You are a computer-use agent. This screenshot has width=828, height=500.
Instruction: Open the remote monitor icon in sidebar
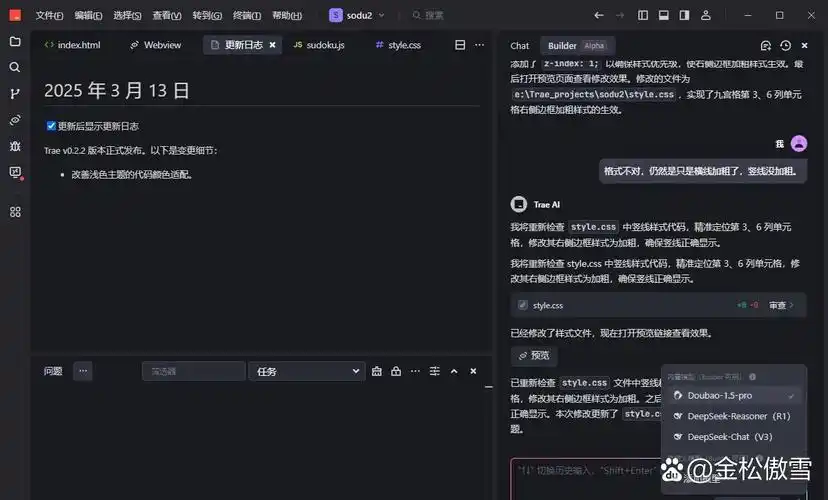[x=15, y=172]
